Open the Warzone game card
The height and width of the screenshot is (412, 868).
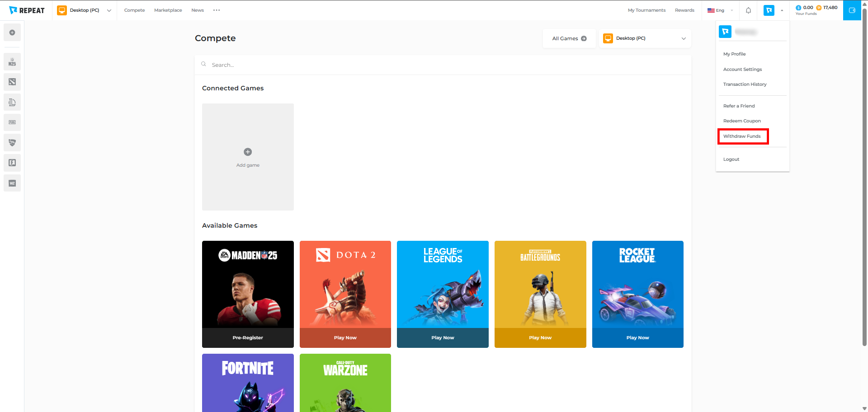[345, 383]
